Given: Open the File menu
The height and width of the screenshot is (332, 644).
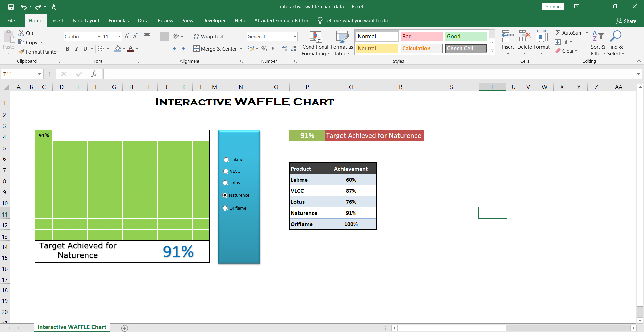Looking at the screenshot, I should click(x=11, y=21).
